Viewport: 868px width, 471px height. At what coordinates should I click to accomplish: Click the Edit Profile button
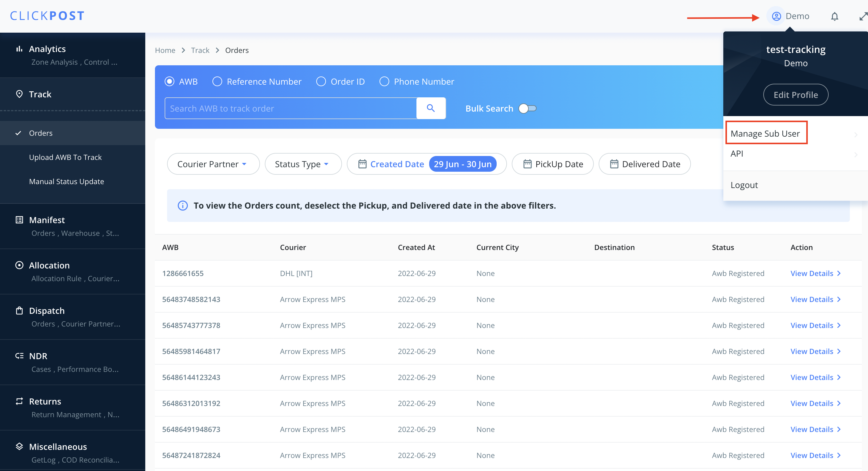[x=795, y=95]
